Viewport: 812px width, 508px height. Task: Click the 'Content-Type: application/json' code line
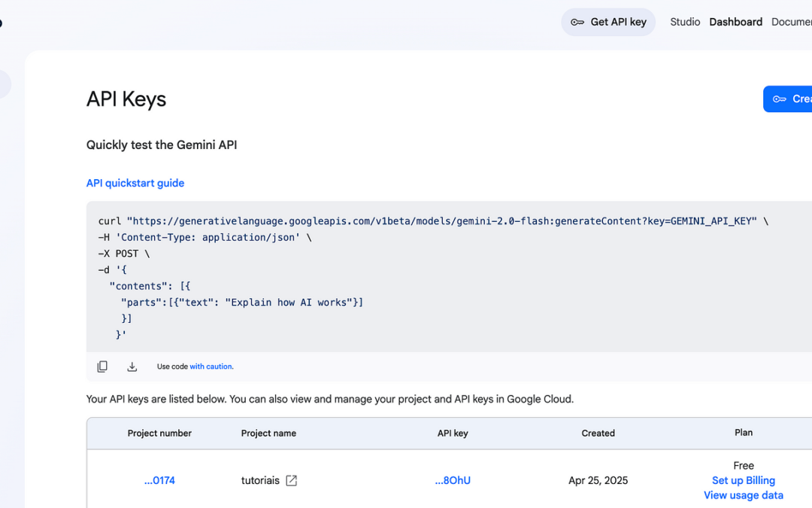point(205,237)
